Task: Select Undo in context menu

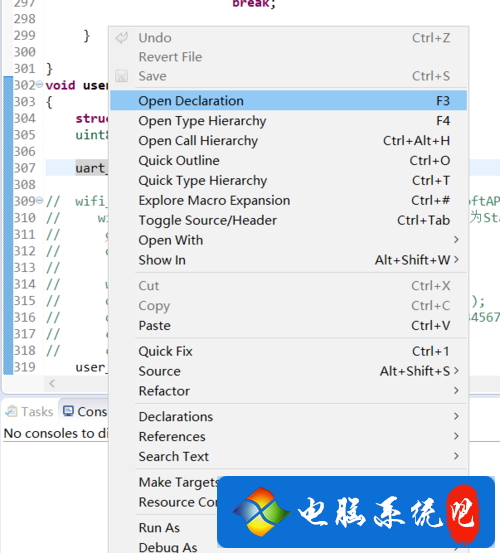Action: click(288, 38)
